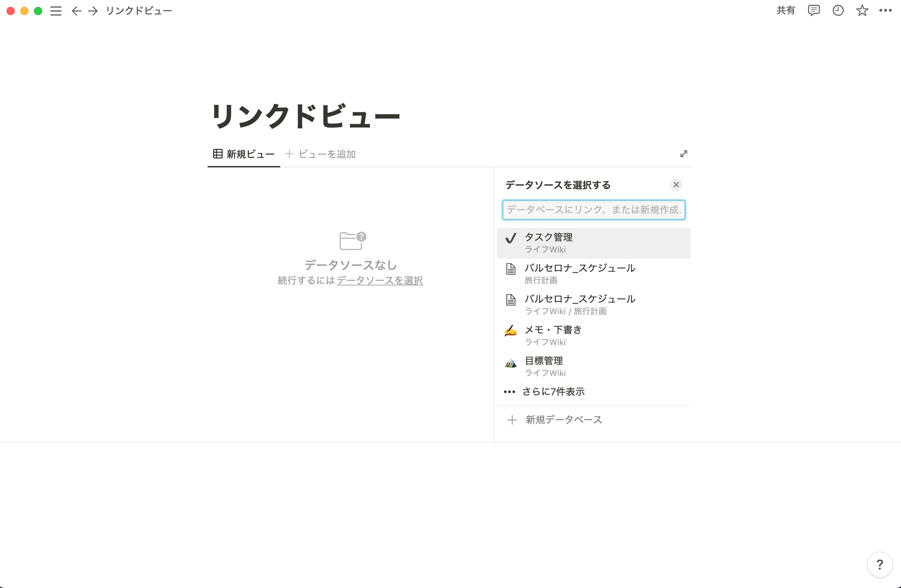This screenshot has width=901, height=588.
Task: Click 共有 to share the page
Action: point(785,11)
